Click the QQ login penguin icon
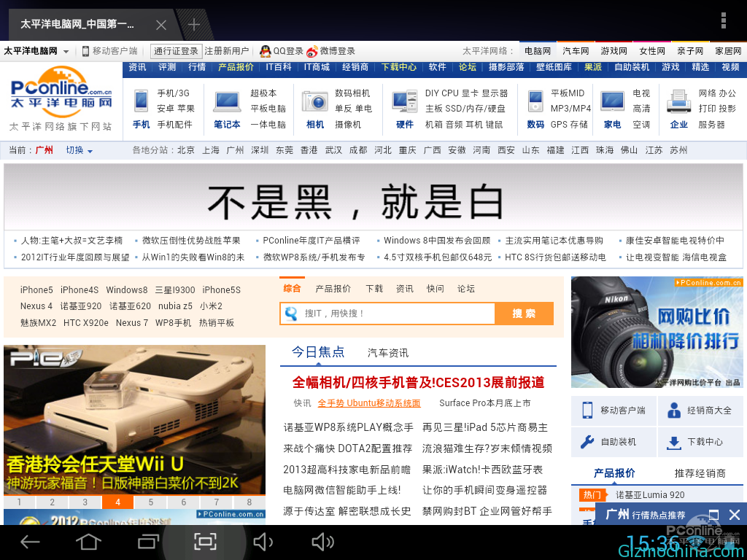Screen dimensions: 747x560 click(x=266, y=51)
